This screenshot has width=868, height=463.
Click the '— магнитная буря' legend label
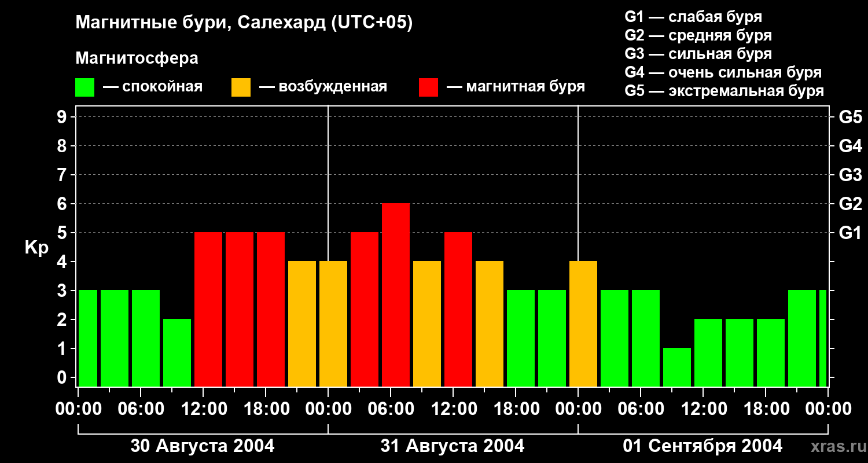click(x=516, y=87)
